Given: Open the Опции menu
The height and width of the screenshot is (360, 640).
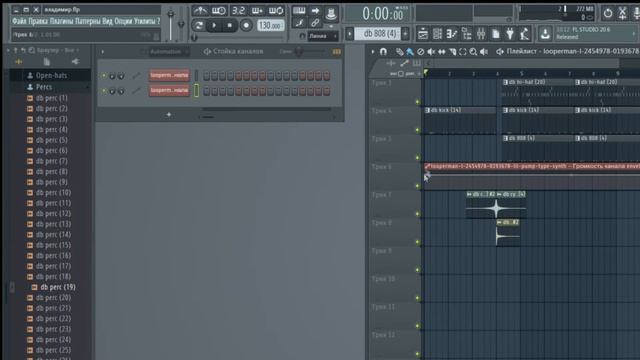Looking at the screenshot, I should 124,21.
